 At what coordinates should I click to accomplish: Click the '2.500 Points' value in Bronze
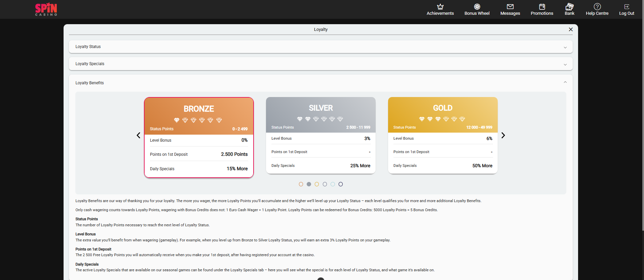pyautogui.click(x=234, y=154)
